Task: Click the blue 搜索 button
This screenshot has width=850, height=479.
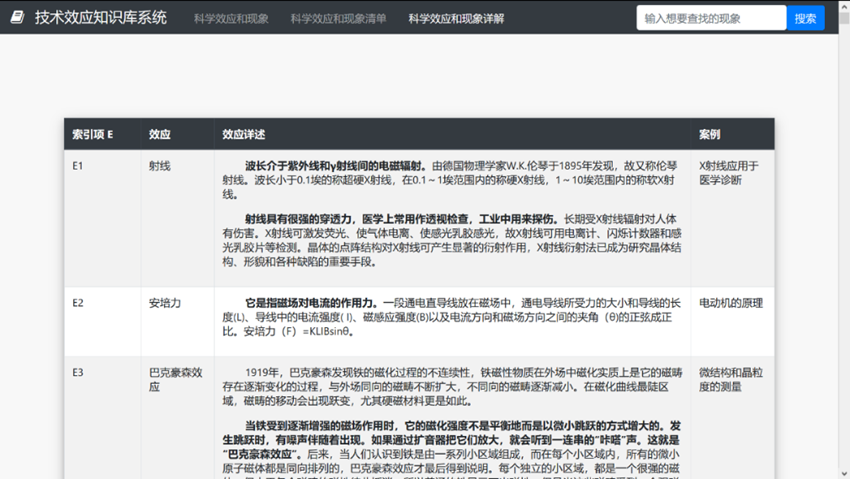Action: tap(806, 18)
